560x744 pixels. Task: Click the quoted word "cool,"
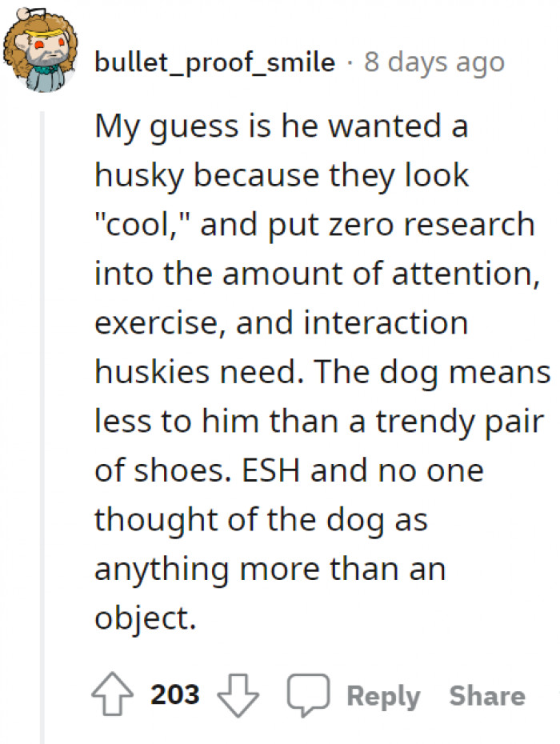click(x=142, y=225)
